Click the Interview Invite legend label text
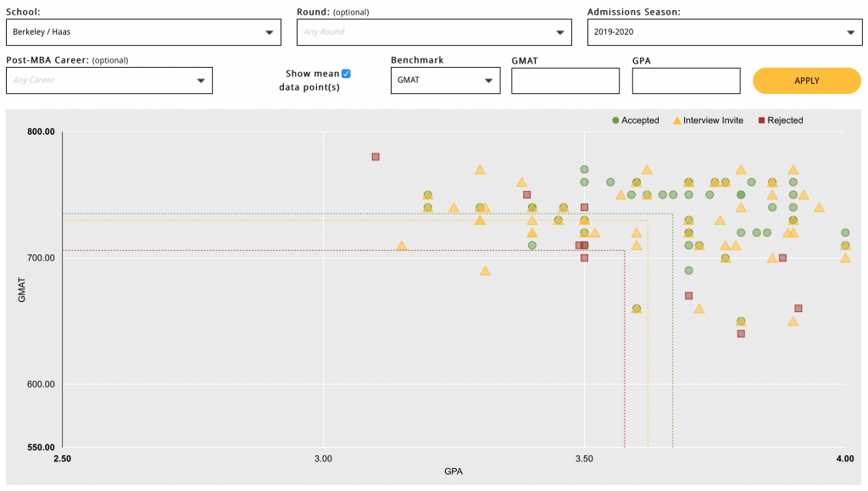868x491 pixels. coord(713,120)
